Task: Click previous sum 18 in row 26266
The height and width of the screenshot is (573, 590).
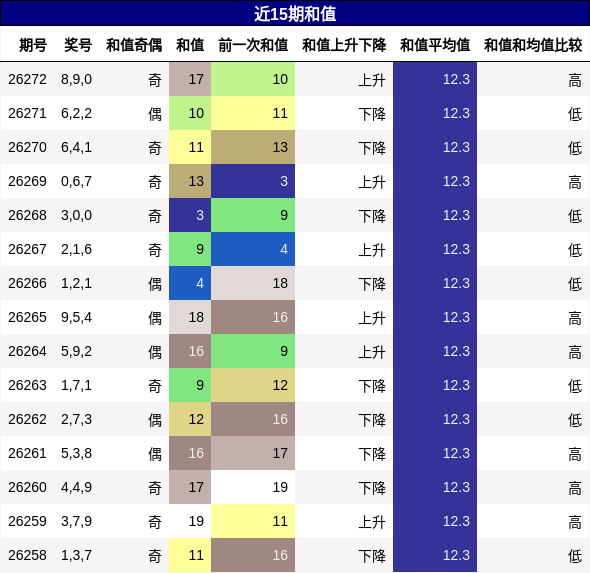Action: (253, 283)
